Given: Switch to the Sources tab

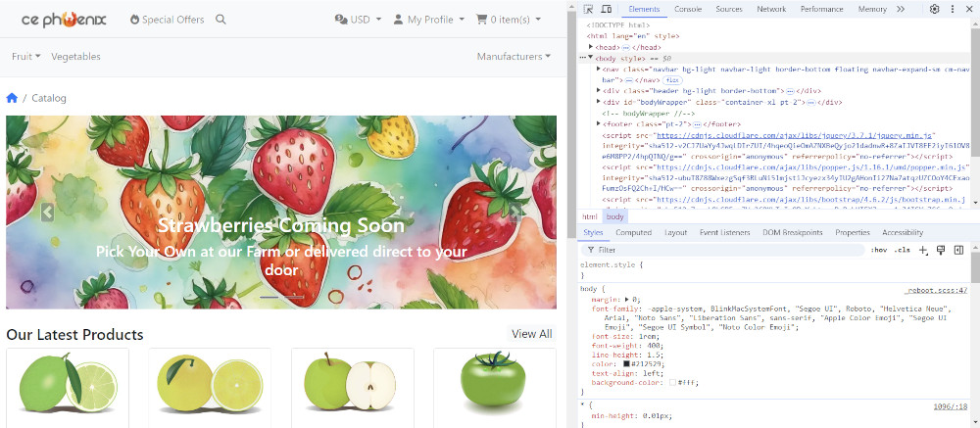Looking at the screenshot, I should 729,9.
